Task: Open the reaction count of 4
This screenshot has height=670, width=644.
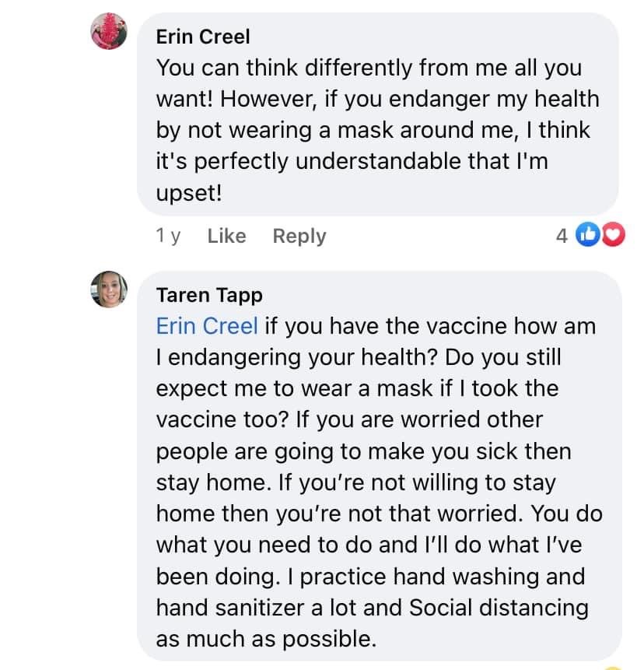Action: point(562,236)
